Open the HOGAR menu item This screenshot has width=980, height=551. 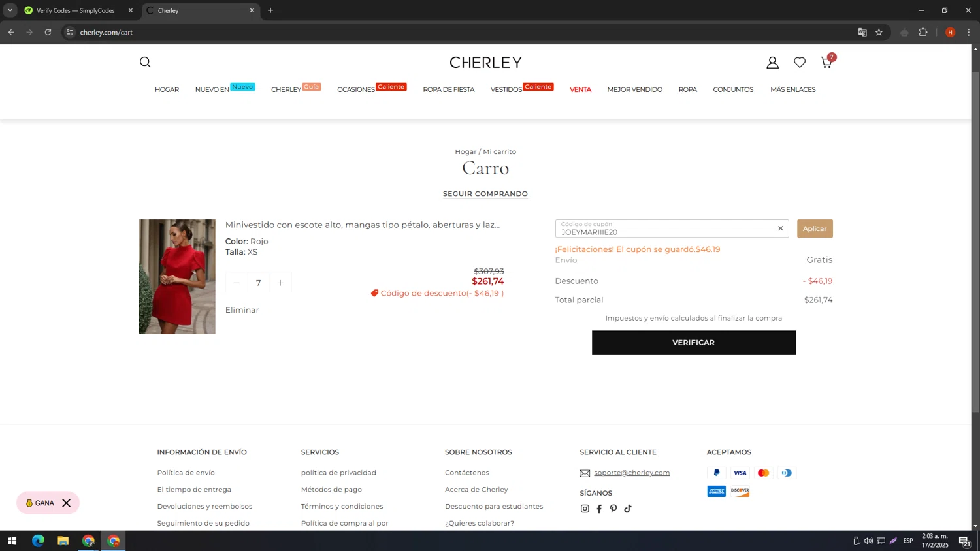coord(167,89)
